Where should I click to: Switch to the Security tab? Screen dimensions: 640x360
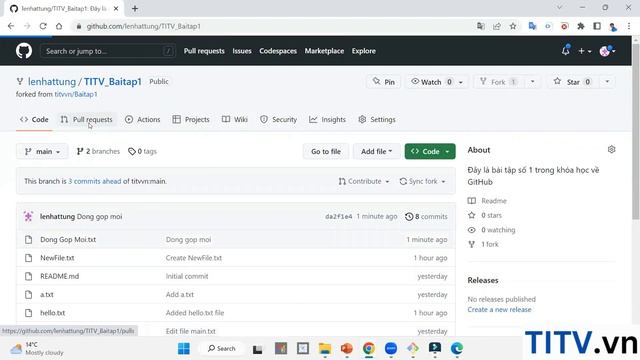(x=278, y=120)
